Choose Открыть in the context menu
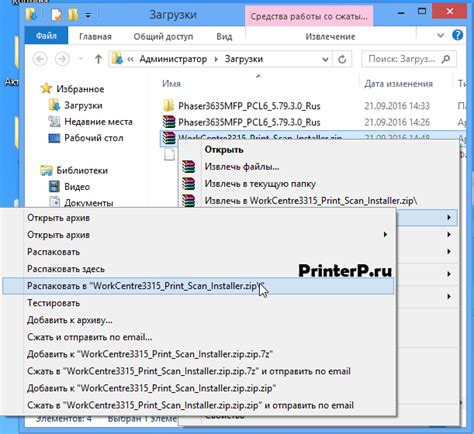This screenshot has width=474, height=434. click(x=224, y=150)
